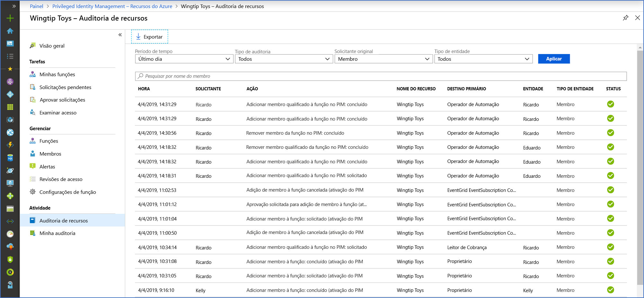
Task: Open the SQL databases icon
Action: click(10, 158)
